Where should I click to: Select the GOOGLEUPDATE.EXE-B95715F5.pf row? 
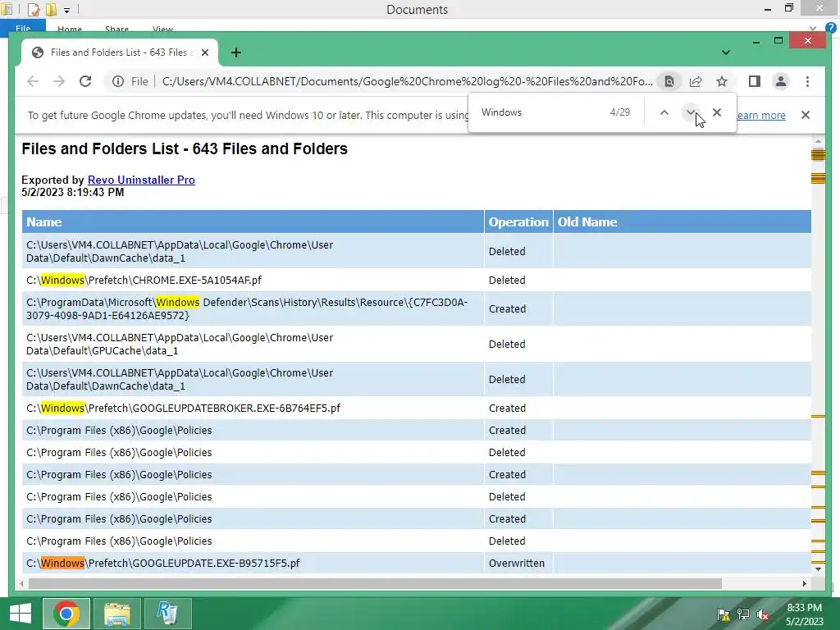(x=416, y=563)
